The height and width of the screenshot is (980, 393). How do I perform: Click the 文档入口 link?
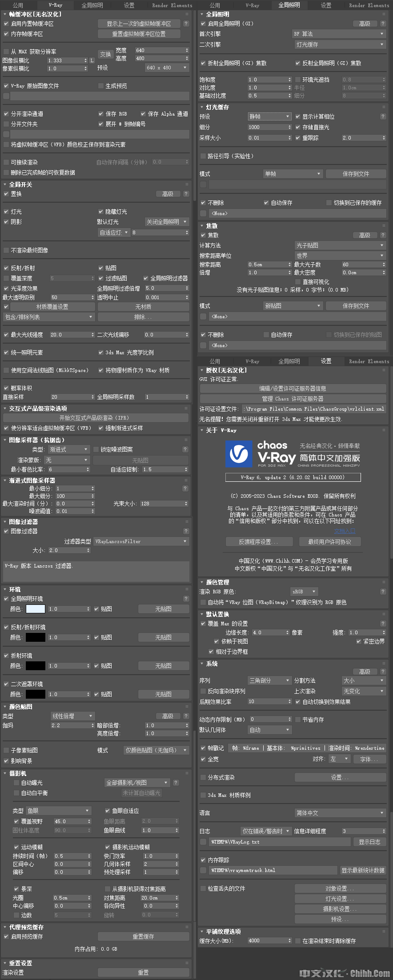[345, 531]
